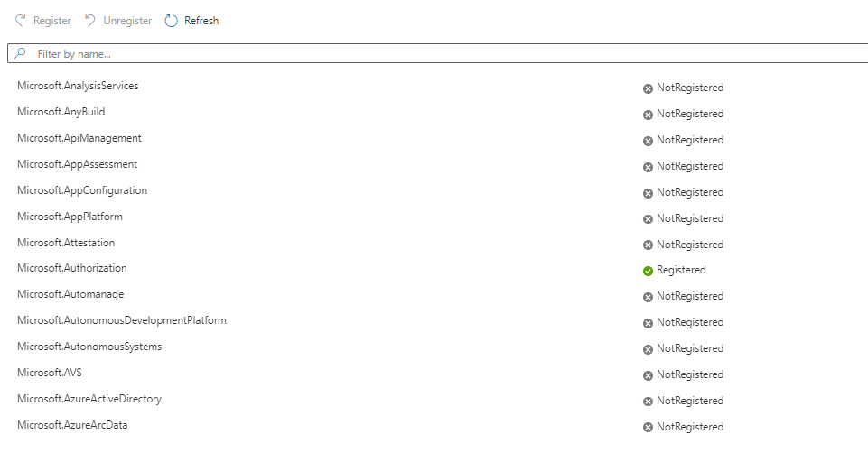The image size is (868, 462).
Task: Select Microsoft.AutonomousDevelopmentPlatform provider
Action: point(122,320)
